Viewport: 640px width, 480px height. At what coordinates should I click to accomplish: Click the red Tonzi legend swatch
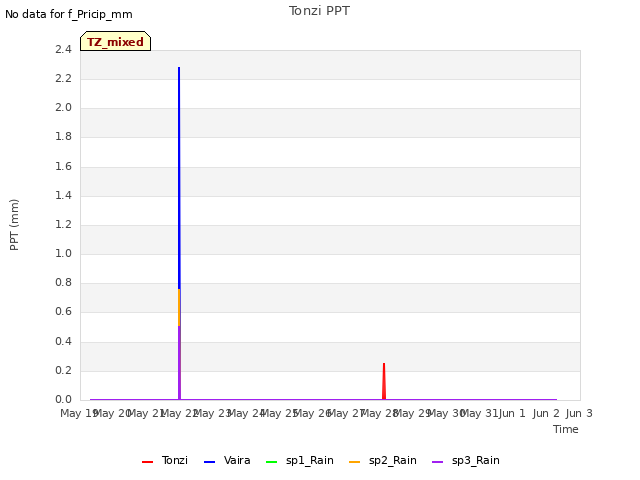coord(147,462)
